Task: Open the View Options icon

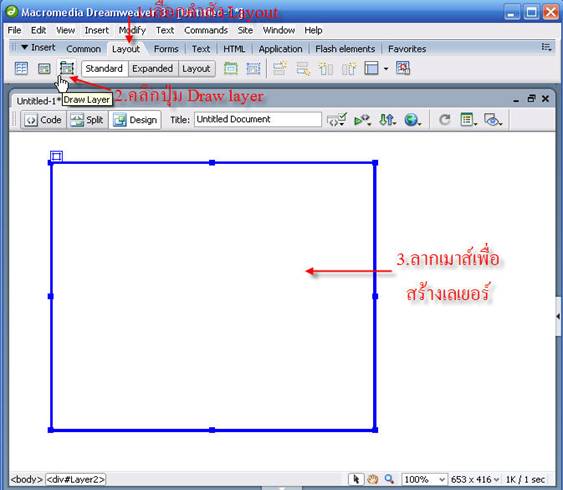Action: (468, 120)
